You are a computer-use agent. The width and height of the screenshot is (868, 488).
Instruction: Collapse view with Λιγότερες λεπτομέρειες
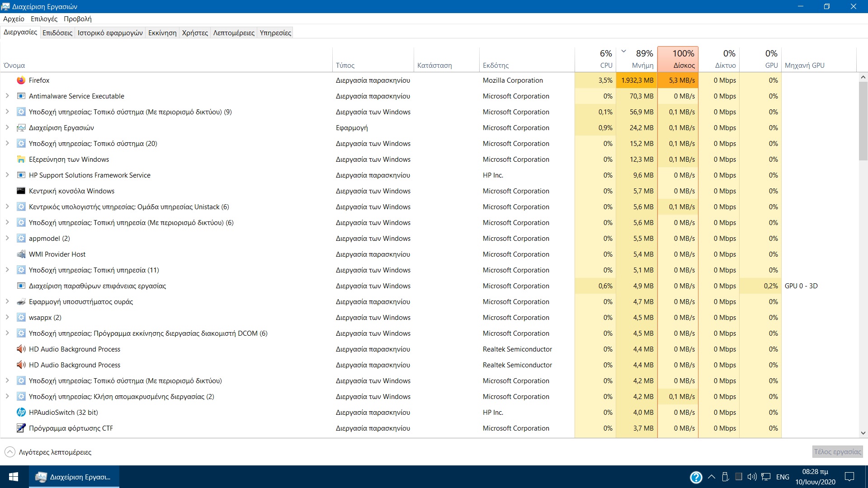coord(48,452)
